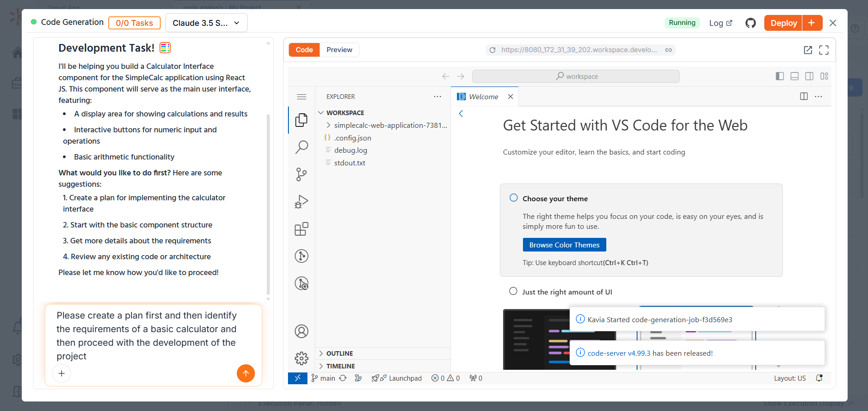Screen dimensions: 868x411
Task: Enter fullscreen mode for the code panel
Action: coord(824,50)
